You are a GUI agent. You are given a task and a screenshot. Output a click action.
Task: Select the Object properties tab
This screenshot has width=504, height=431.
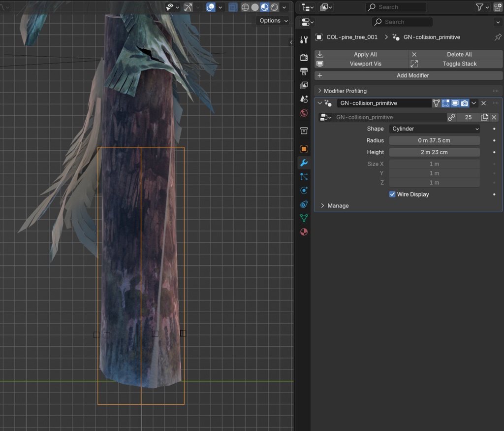click(304, 149)
